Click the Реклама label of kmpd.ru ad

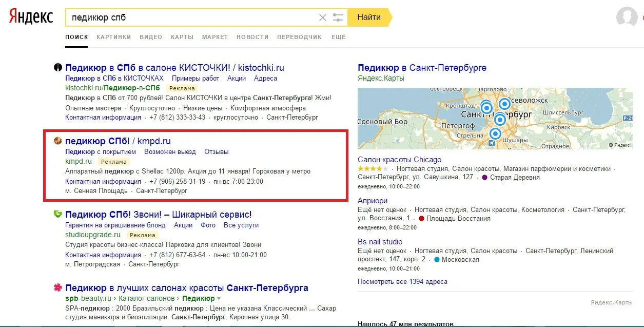point(113,162)
